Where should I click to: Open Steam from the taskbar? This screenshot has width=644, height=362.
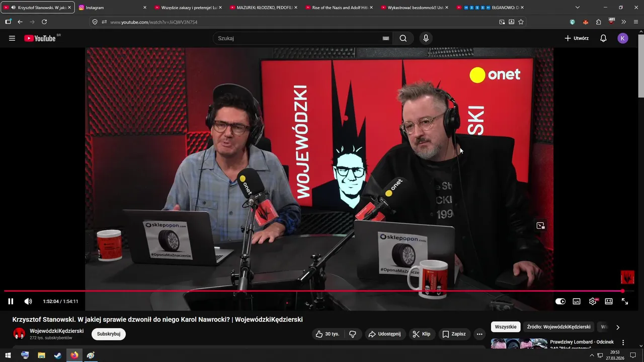[58, 355]
